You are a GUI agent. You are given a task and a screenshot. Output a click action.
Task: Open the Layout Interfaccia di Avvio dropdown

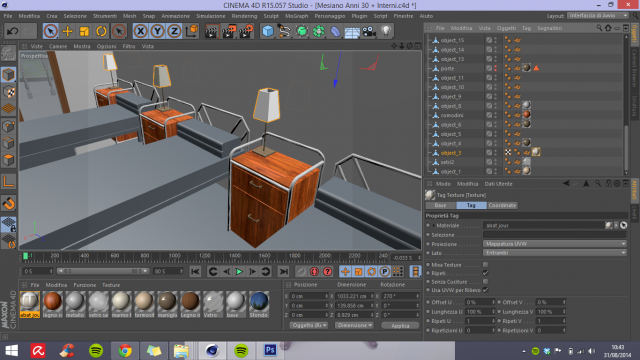pyautogui.click(x=598, y=16)
